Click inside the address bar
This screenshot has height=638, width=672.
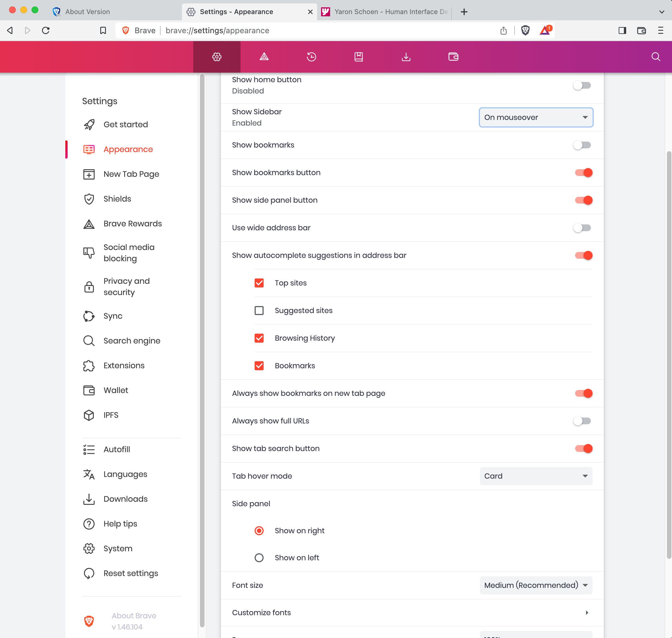click(x=306, y=30)
